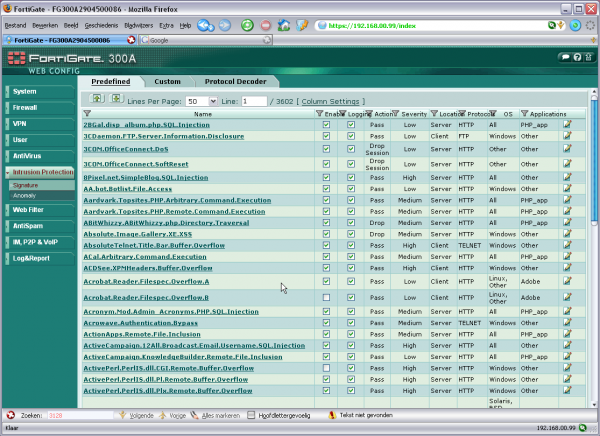Go to next page of signatures

click(116, 99)
